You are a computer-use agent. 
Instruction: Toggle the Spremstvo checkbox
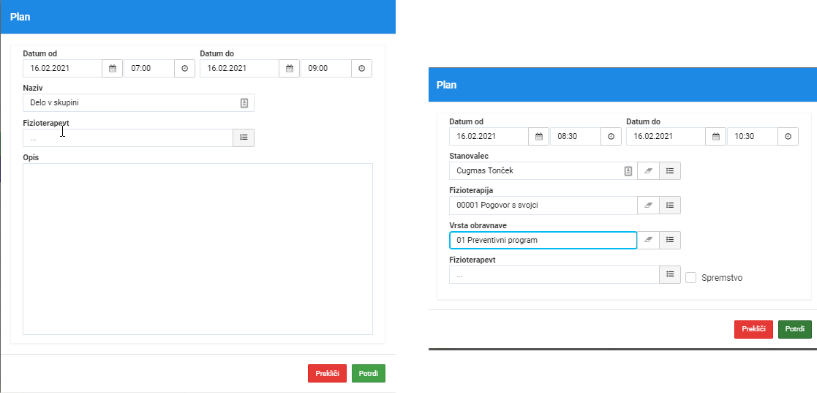(690, 278)
